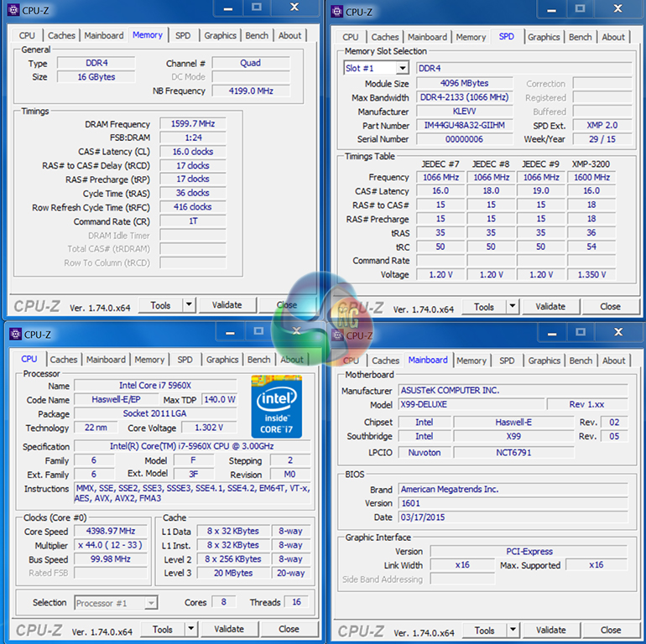The width and height of the screenshot is (646, 644).
Task: Click the Part Number field IM44GU48A32-GIIHM
Action: [x=464, y=125]
